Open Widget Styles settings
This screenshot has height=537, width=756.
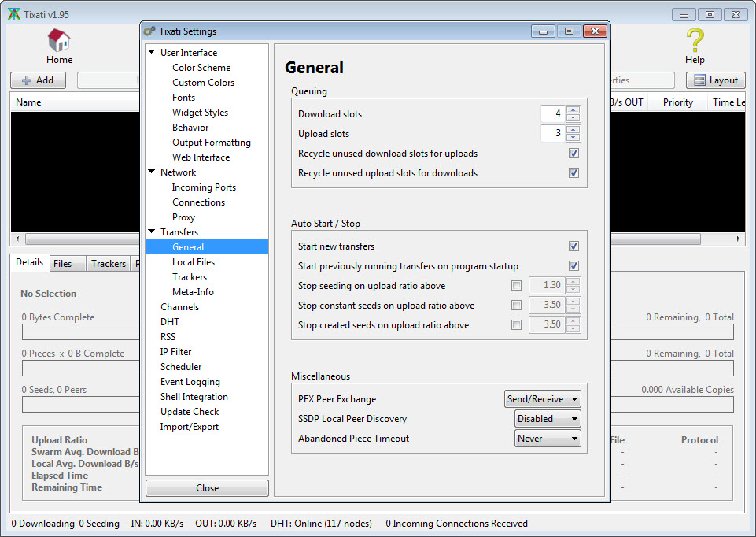coord(200,113)
